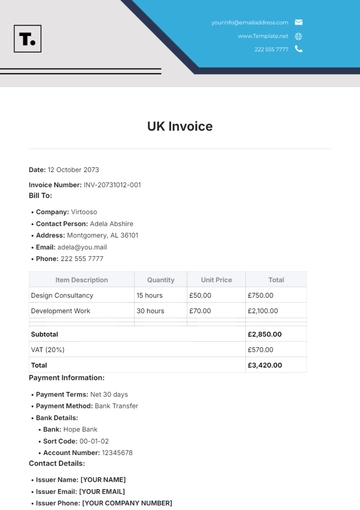Click Bill To phone 222 555 7777

(x=82, y=259)
